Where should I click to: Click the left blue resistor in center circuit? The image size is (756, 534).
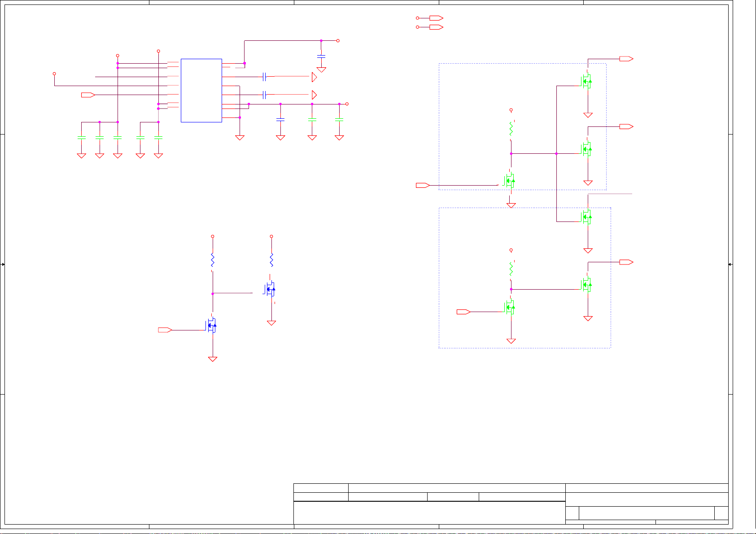click(x=213, y=260)
